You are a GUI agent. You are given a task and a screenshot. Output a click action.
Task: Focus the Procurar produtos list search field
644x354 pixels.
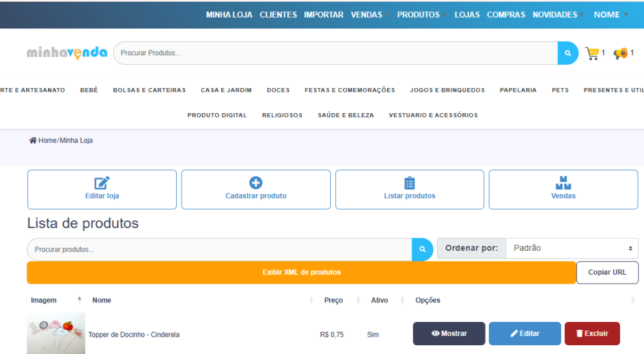pos(219,249)
